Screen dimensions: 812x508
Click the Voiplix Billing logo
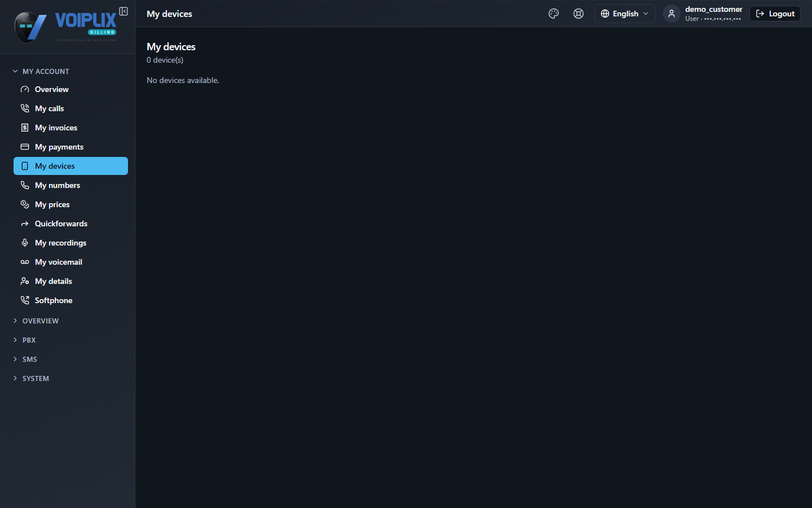(x=65, y=27)
